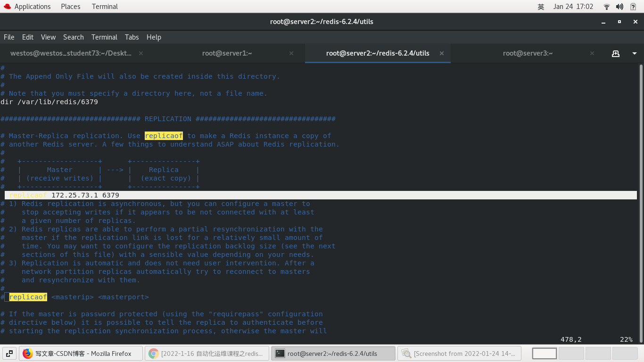Click the terminal vertical scrollbar

(641, 203)
